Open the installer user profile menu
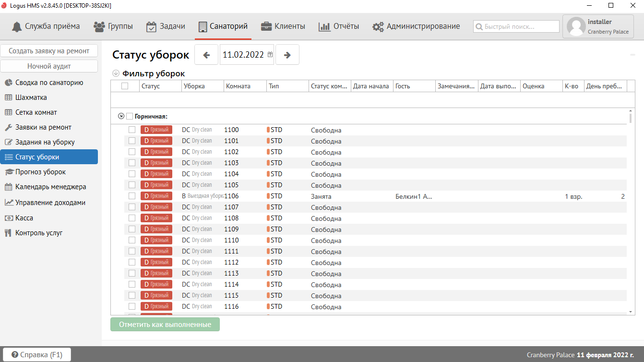This screenshot has height=362, width=644. click(x=598, y=26)
